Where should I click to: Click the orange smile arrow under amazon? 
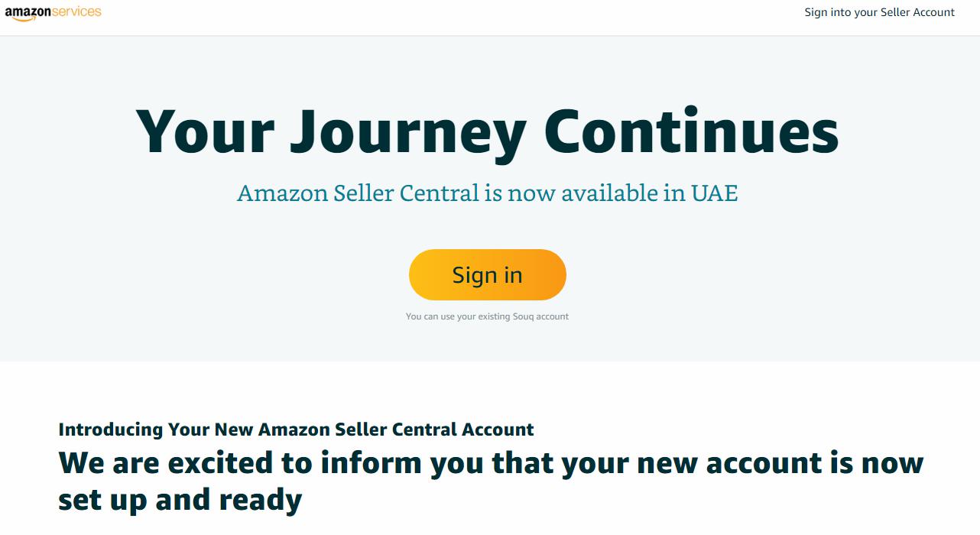(25, 19)
